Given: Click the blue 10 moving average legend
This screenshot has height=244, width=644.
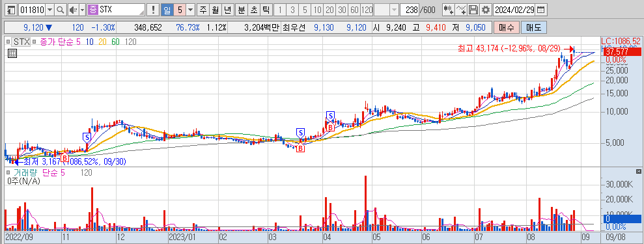Looking at the screenshot, I should tap(90, 42).
